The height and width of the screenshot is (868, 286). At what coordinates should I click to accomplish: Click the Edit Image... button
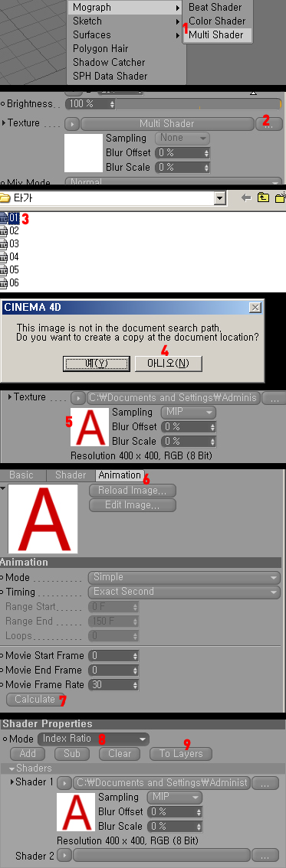[x=133, y=505]
